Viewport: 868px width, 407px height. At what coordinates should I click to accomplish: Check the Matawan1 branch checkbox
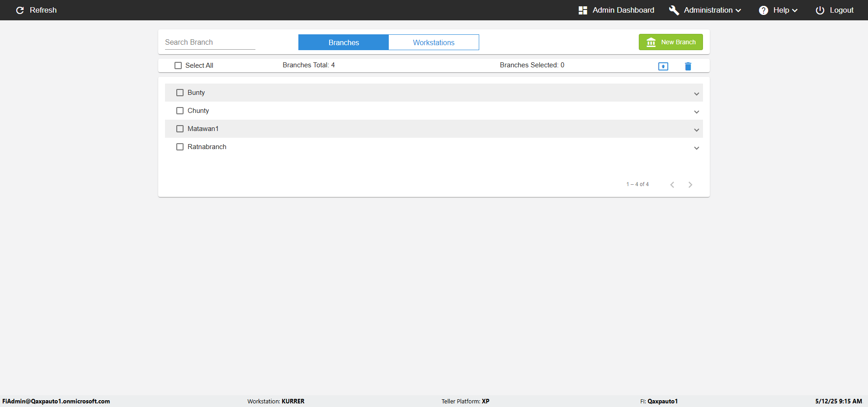coord(180,129)
